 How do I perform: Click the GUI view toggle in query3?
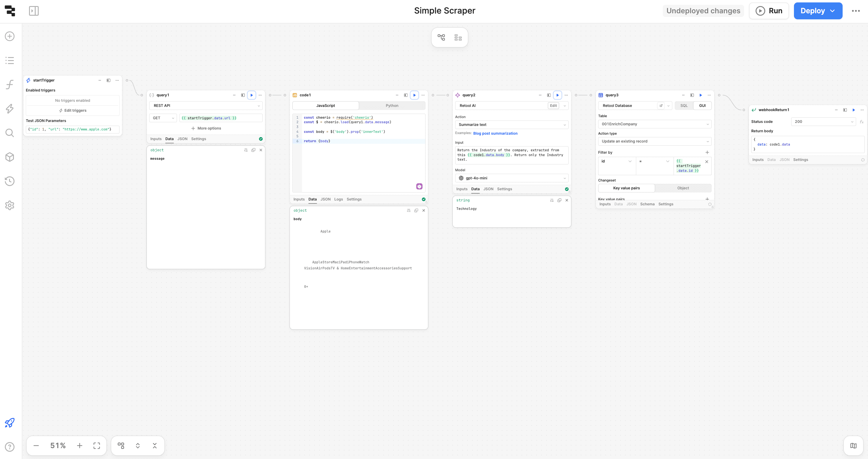pyautogui.click(x=701, y=106)
